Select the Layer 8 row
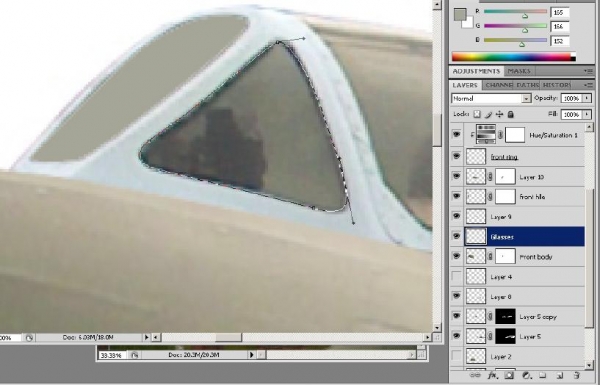Image resolution: width=600 pixels, height=385 pixels. pyautogui.click(x=524, y=296)
